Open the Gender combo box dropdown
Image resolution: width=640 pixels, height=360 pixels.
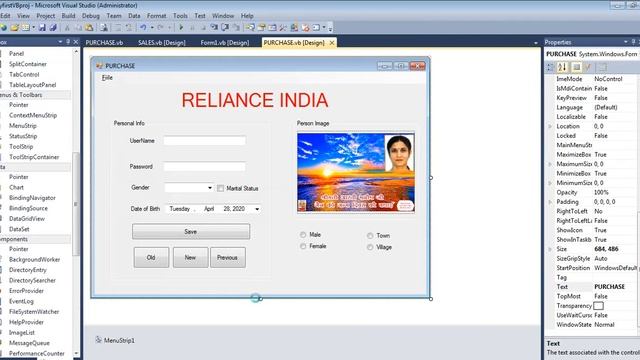pyautogui.click(x=210, y=188)
